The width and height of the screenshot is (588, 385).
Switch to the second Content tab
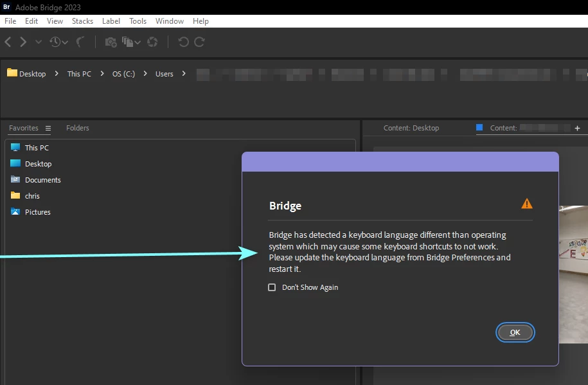pos(524,128)
